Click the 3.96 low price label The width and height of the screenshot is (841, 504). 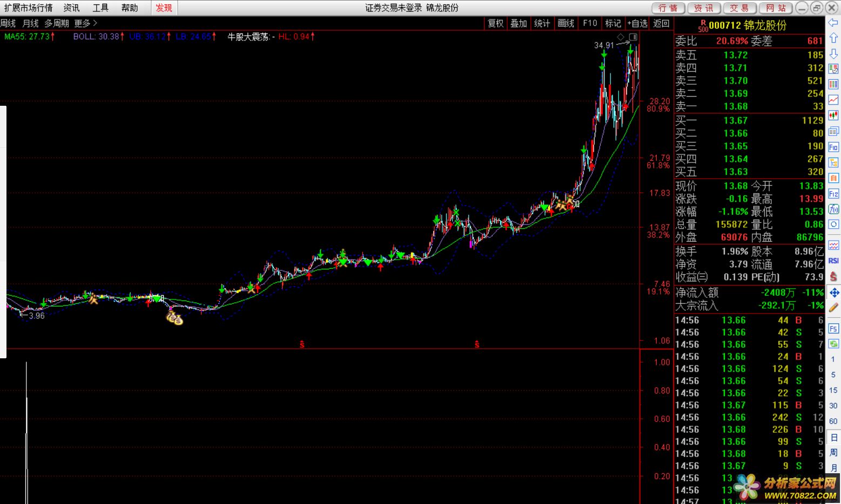click(37, 316)
